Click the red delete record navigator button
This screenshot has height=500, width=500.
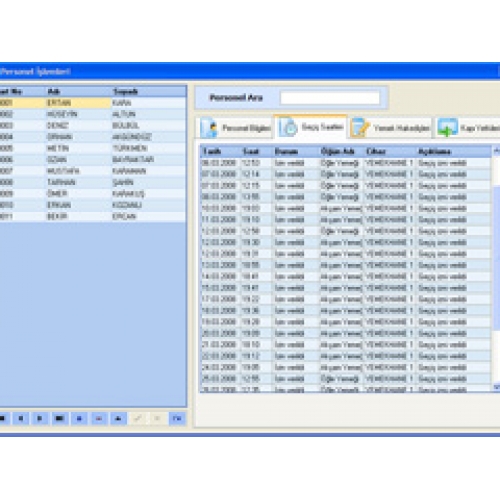99,418
